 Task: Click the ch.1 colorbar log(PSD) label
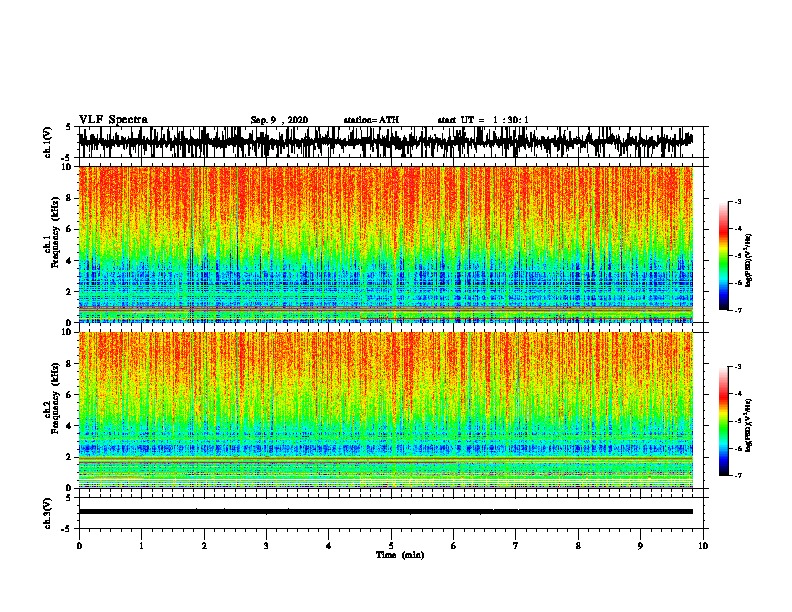point(748,261)
